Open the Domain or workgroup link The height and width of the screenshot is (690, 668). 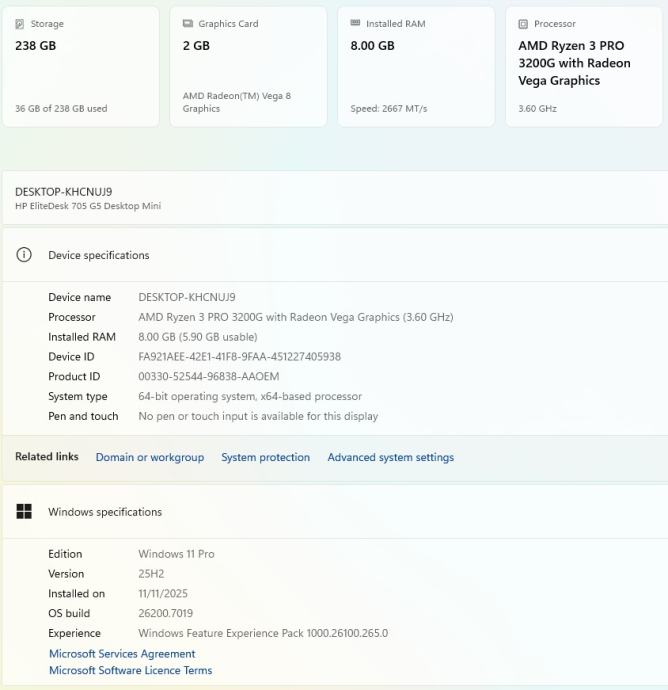[150, 457]
